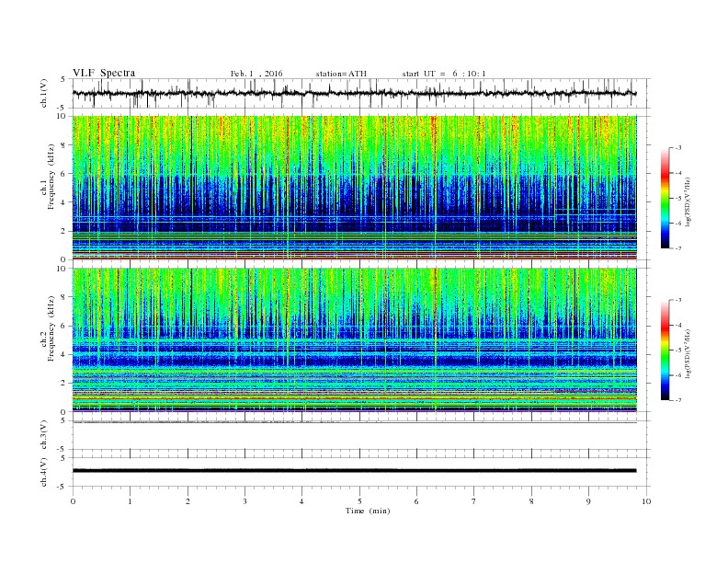The height and width of the screenshot is (563, 728).
Task: Select the "ch.3(V)" axis label
Action: tap(44, 435)
